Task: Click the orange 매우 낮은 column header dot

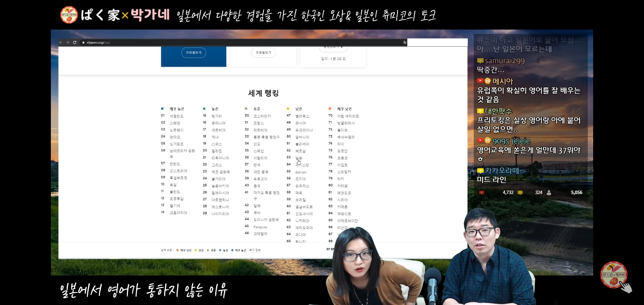Action: (330, 109)
